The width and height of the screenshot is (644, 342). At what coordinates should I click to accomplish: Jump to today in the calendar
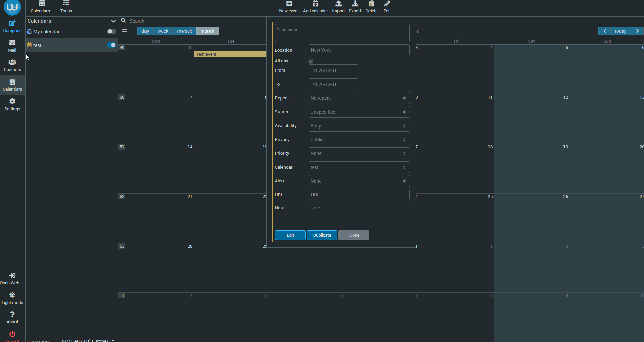pos(620,31)
